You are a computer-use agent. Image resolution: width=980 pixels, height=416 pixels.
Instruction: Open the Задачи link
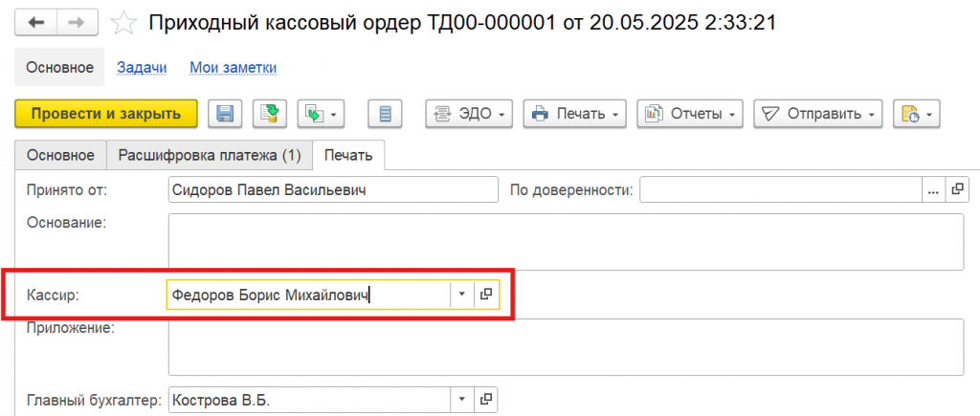142,67
